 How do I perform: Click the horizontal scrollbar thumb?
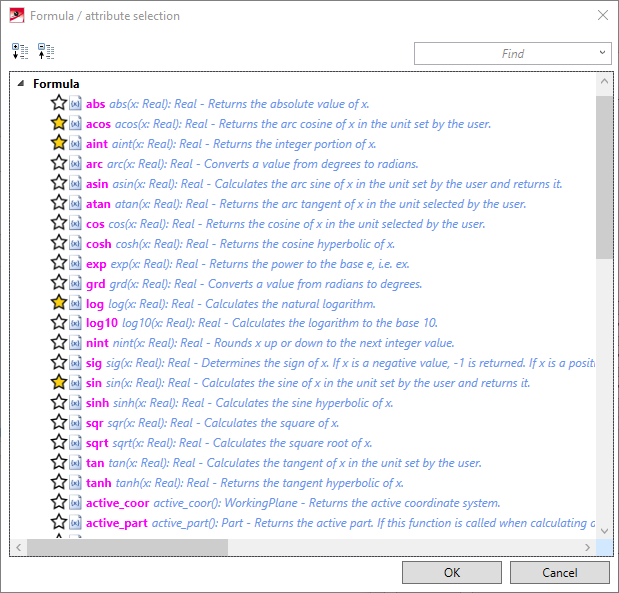(127, 548)
